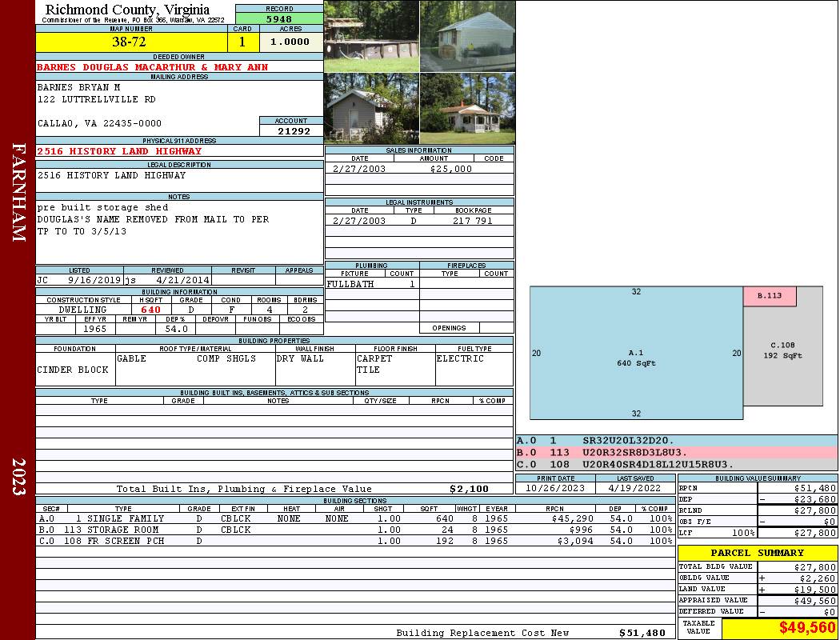Screen dimensions: 840x640
Task: Select the red physical 911 address text
Action: pyautogui.click(x=119, y=151)
